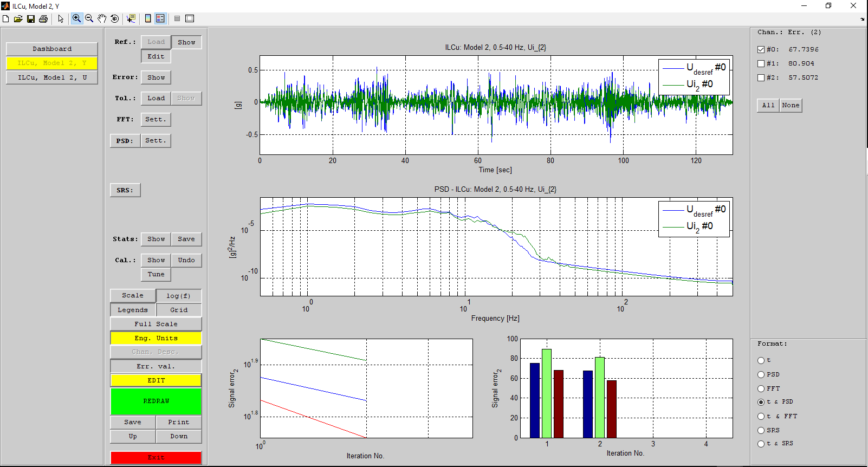Activate the Data Cursor tool
Viewport: 868px width, 467px height.
tap(131, 19)
